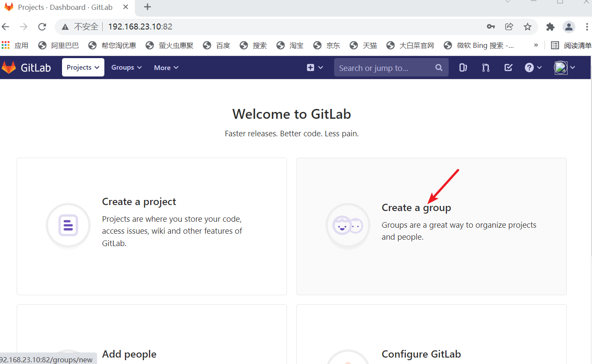The image size is (592, 364).
Task: Click the Create a group faces icon
Action: pos(348,226)
